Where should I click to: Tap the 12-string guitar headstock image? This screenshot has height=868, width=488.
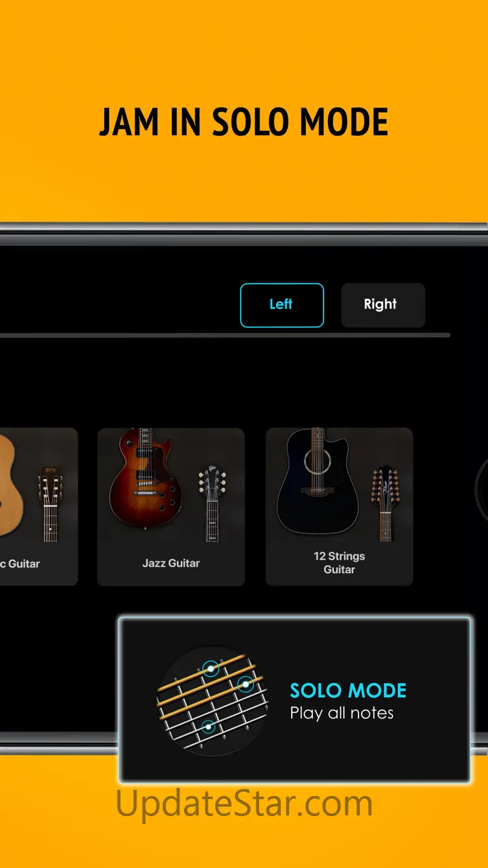[385, 504]
